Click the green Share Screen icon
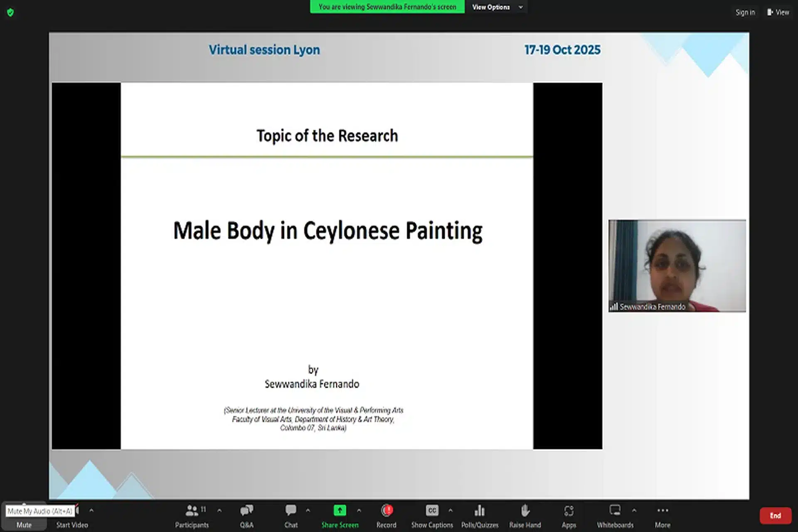 point(340,510)
